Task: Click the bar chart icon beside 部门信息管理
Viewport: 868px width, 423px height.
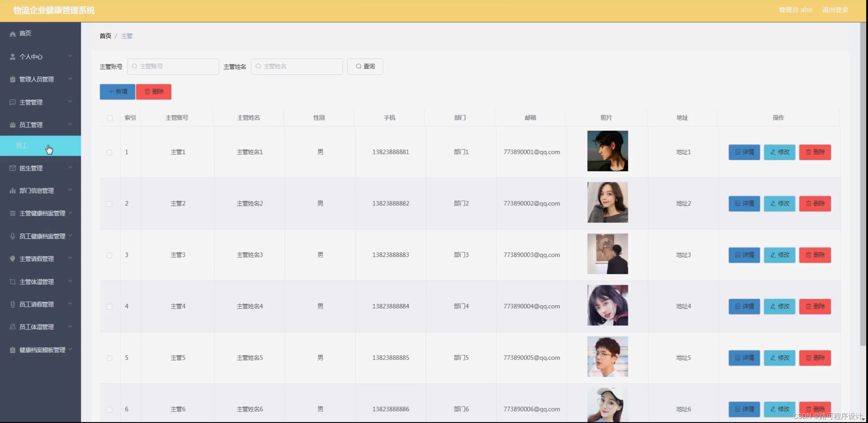Action: tap(13, 191)
